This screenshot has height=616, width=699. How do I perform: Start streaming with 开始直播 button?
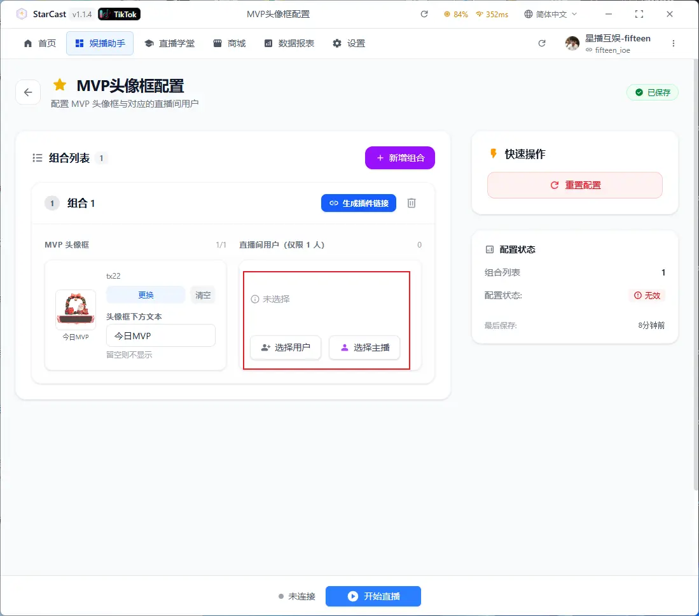coord(373,596)
